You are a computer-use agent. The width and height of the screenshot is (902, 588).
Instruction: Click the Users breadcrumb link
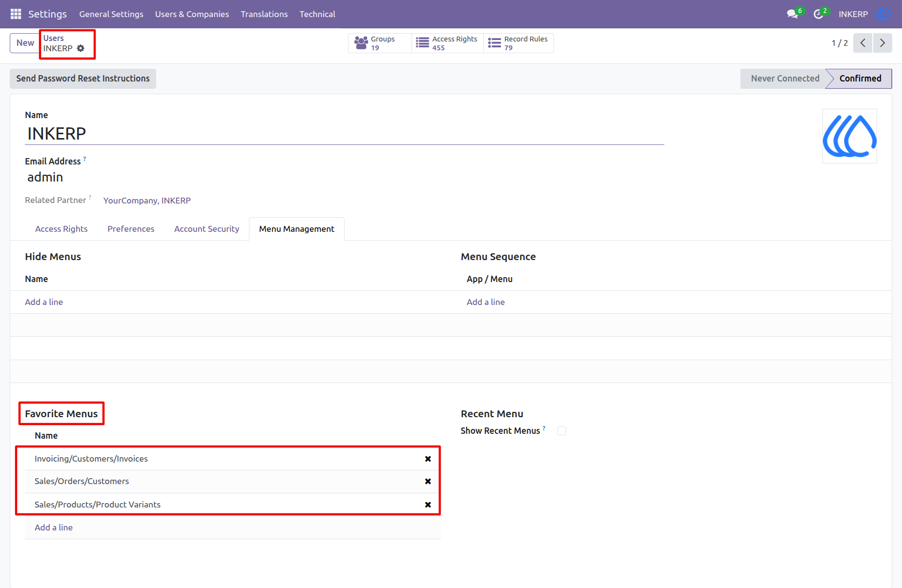point(54,38)
